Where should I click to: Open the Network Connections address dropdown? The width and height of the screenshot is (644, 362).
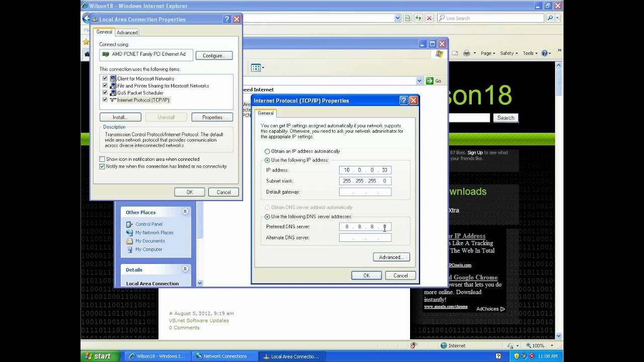(x=420, y=81)
